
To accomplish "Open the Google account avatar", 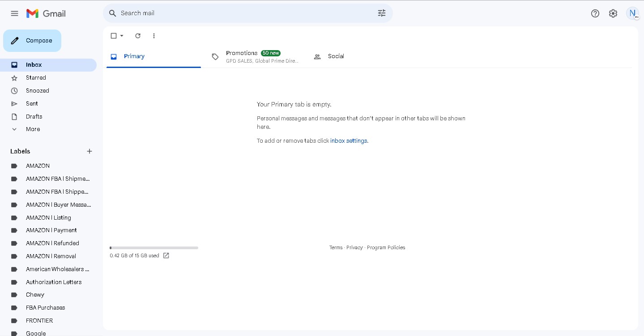I will click(x=633, y=13).
